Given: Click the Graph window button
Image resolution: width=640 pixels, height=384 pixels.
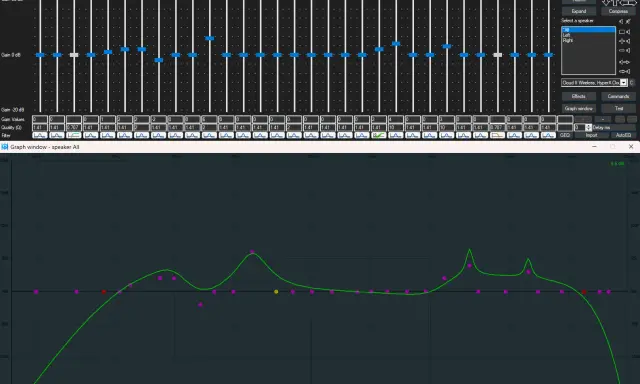Looking at the screenshot, I should 578,109.
